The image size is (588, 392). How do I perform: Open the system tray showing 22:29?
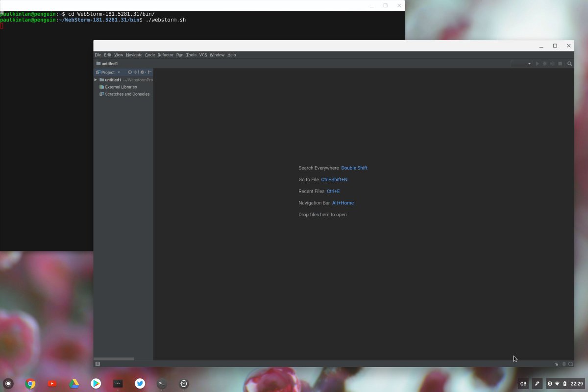click(x=565, y=384)
